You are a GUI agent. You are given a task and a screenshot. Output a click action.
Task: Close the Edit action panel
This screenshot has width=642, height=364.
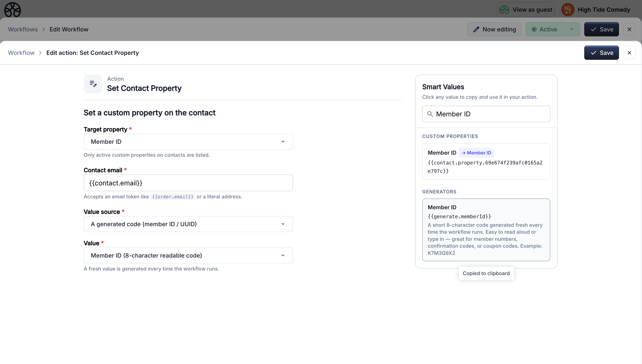(x=629, y=53)
